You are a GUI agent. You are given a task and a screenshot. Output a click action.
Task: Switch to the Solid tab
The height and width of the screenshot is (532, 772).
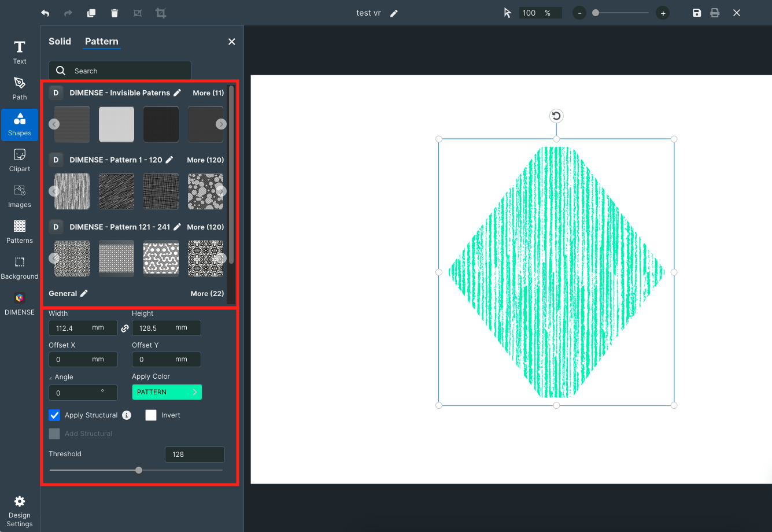[60, 41]
